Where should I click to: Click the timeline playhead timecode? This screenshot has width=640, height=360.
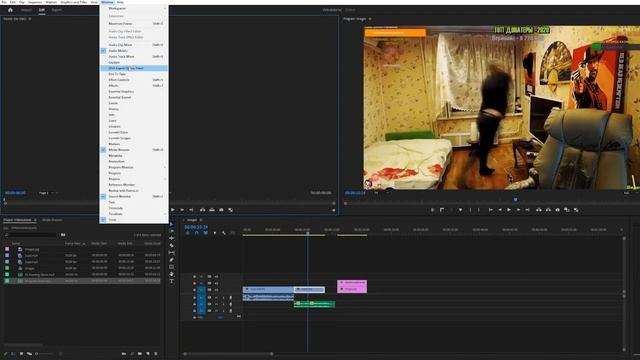196,227
